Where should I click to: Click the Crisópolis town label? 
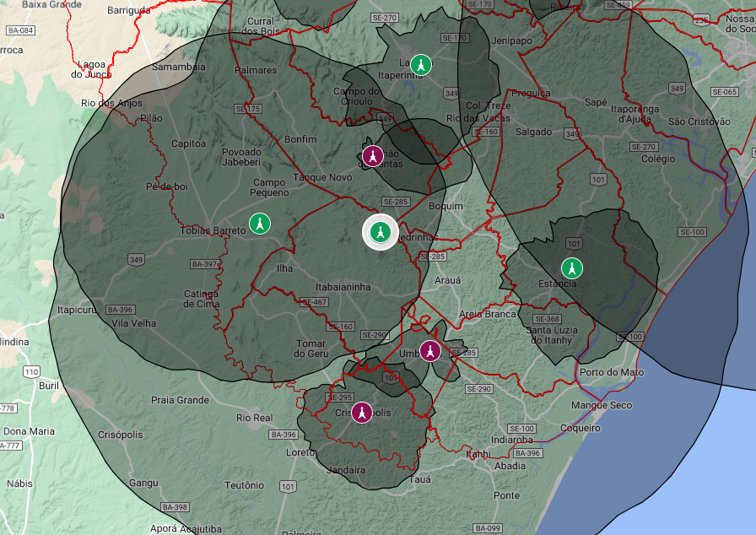tap(121, 435)
